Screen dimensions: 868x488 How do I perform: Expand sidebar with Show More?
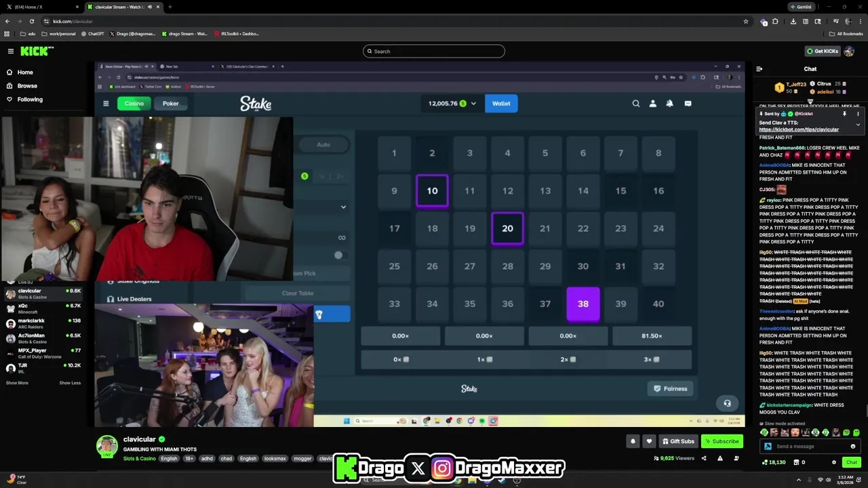pos(17,383)
